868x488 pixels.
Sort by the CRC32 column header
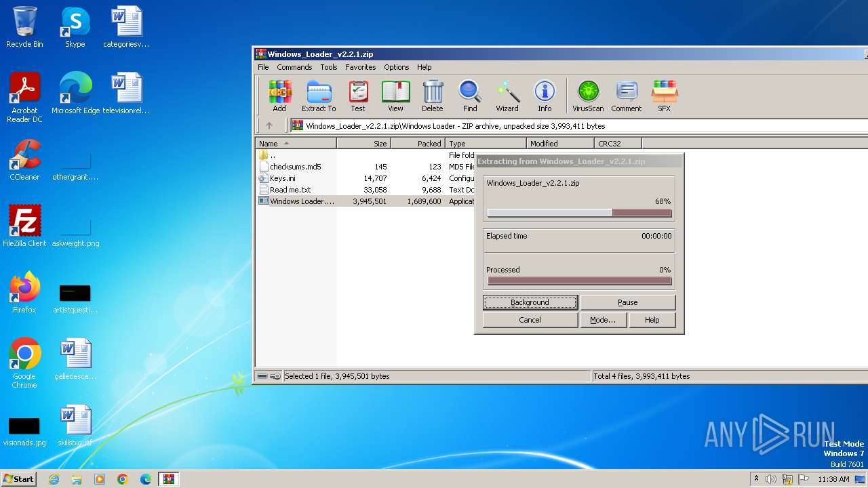pyautogui.click(x=618, y=143)
